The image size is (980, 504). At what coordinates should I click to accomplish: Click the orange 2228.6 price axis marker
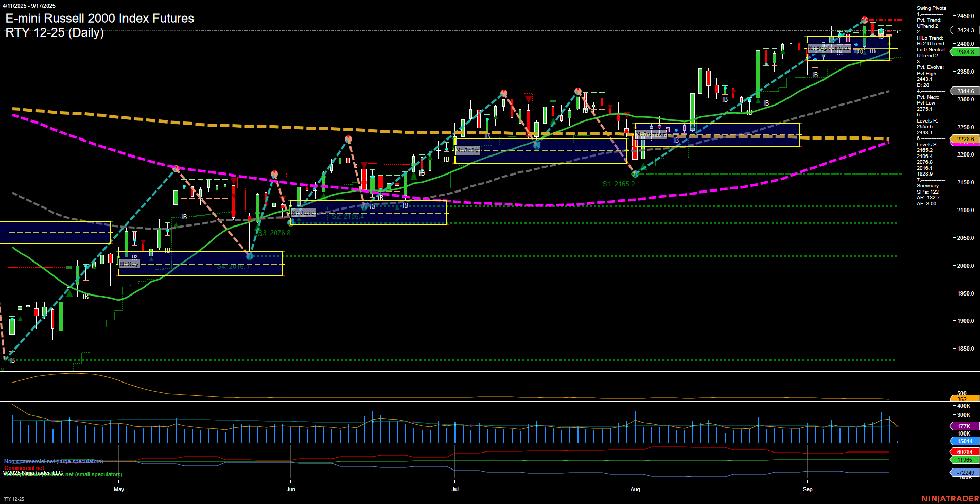point(965,139)
